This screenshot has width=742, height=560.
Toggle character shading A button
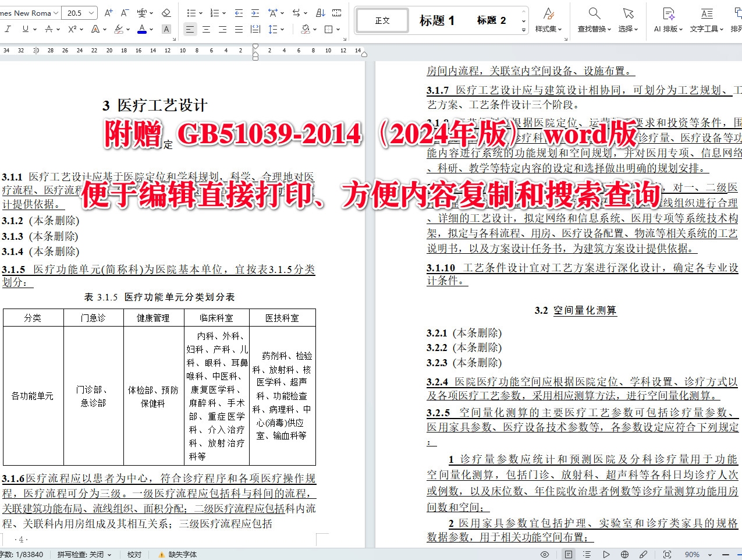click(x=166, y=29)
